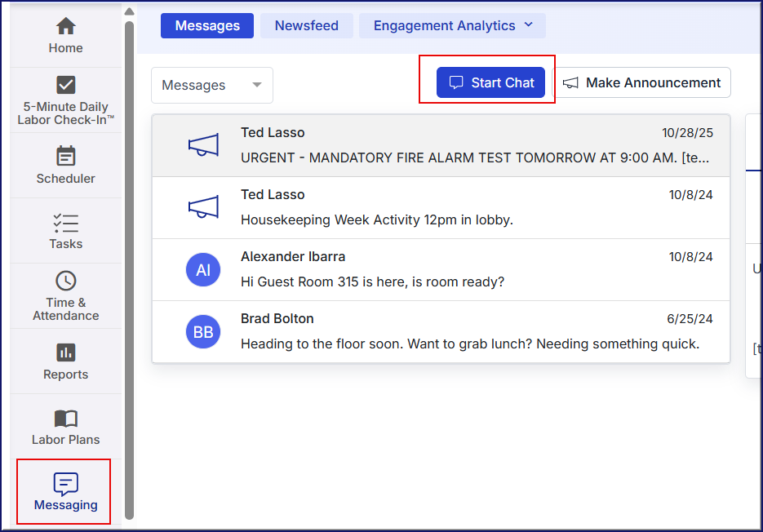Open Labor Plans book icon
The image size is (763, 532).
point(65,419)
